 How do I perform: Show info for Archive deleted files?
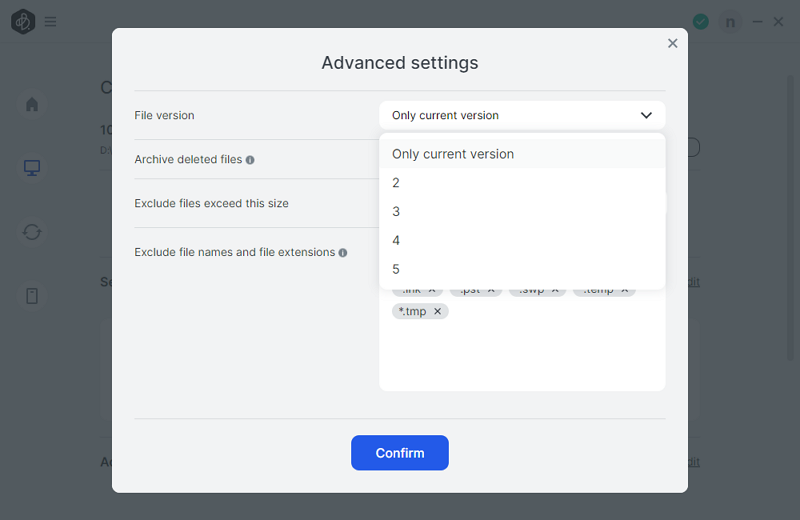[250, 160]
